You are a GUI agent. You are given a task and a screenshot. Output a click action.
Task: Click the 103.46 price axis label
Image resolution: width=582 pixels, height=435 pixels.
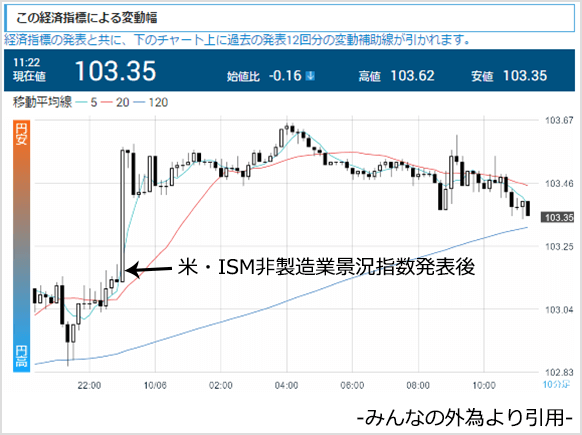[x=559, y=183]
